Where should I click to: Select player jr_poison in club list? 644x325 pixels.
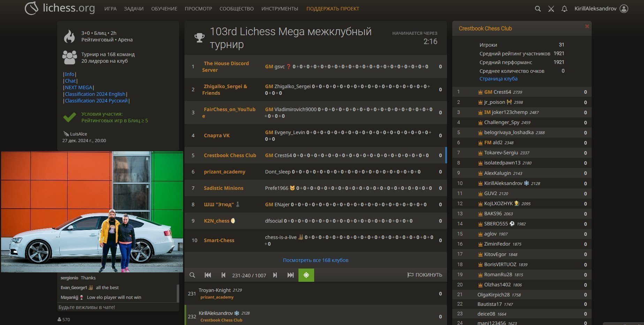522,102
